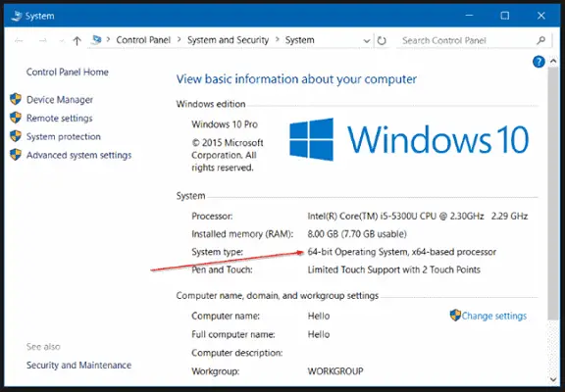Viewport: 565px width, 392px height.
Task: Open System and Security breadcrumb
Action: [x=228, y=40]
